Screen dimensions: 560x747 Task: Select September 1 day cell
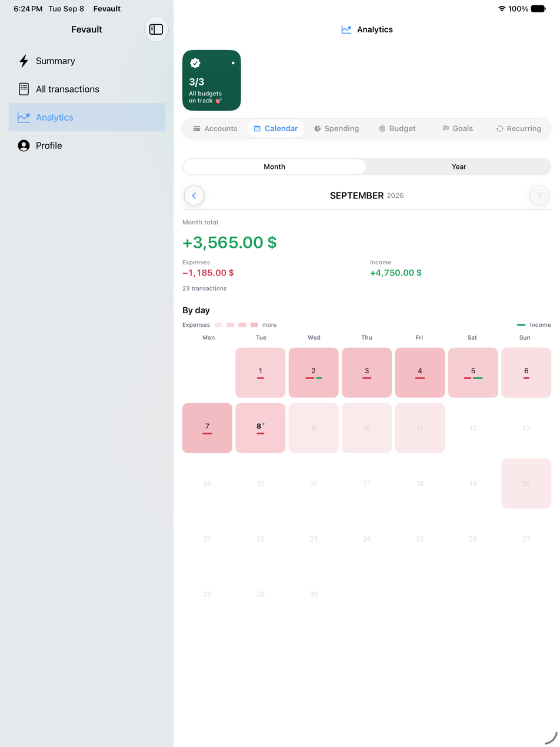[261, 373]
